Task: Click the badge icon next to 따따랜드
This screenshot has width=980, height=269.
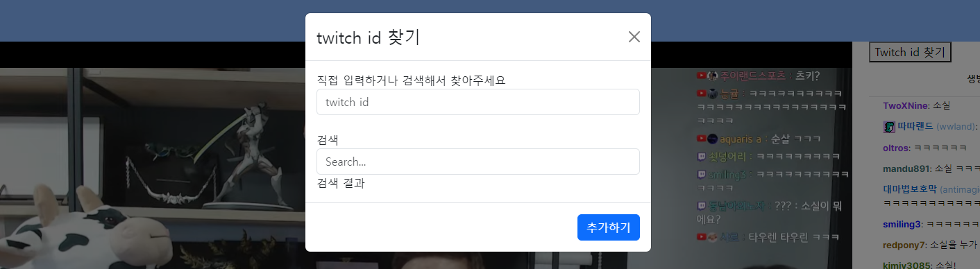Action: 889,127
